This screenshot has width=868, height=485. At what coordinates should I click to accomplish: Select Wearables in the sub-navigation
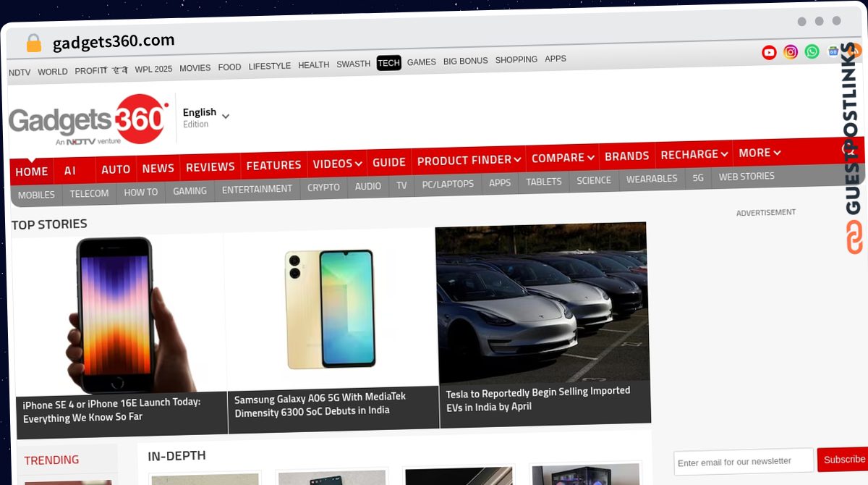tap(652, 179)
